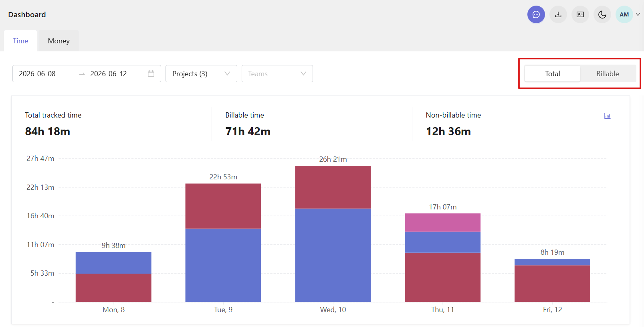Click the download icon in header
The width and height of the screenshot is (644, 327).
558,14
